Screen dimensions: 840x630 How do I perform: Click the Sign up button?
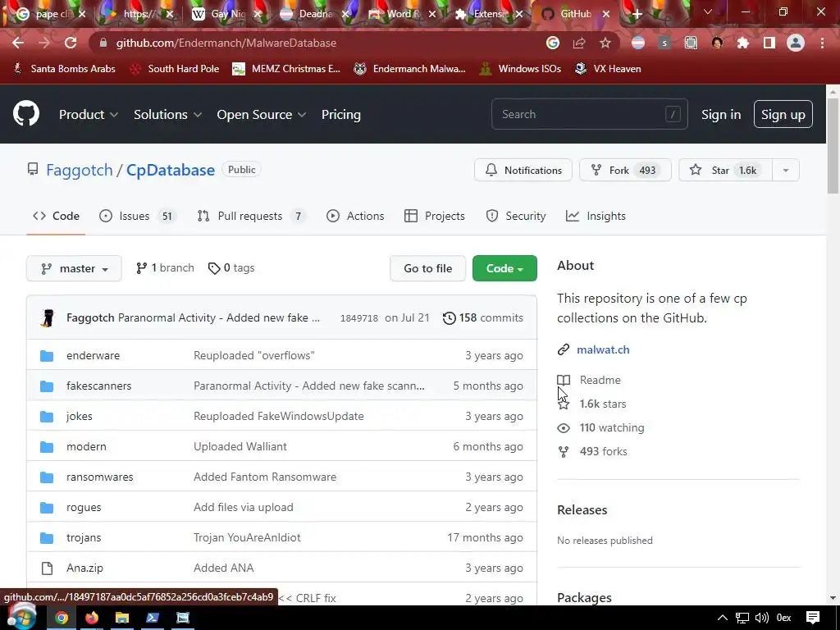[783, 114]
